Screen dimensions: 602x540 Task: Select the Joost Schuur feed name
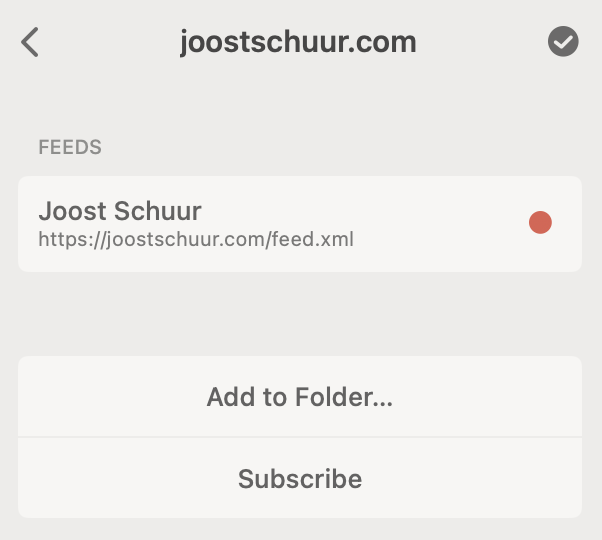[120, 211]
